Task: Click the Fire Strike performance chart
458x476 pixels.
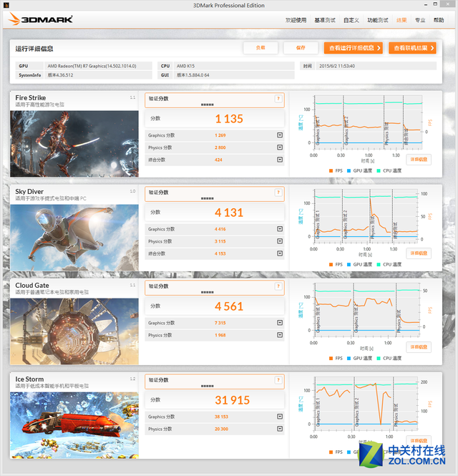Action: coord(368,122)
